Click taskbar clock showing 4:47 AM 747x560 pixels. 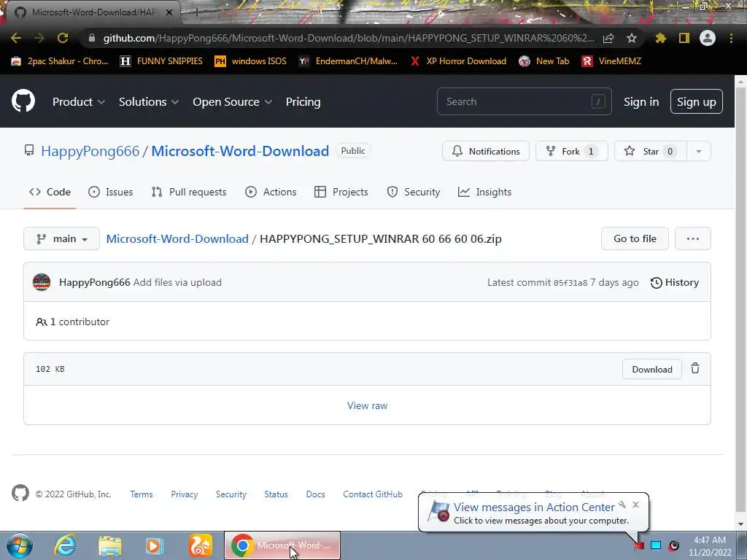710,546
